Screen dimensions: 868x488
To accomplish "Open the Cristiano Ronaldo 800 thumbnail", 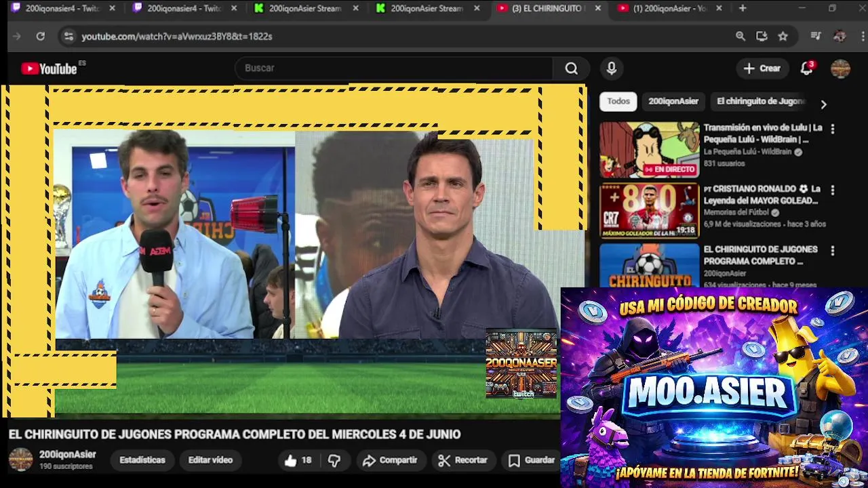I will coord(649,211).
